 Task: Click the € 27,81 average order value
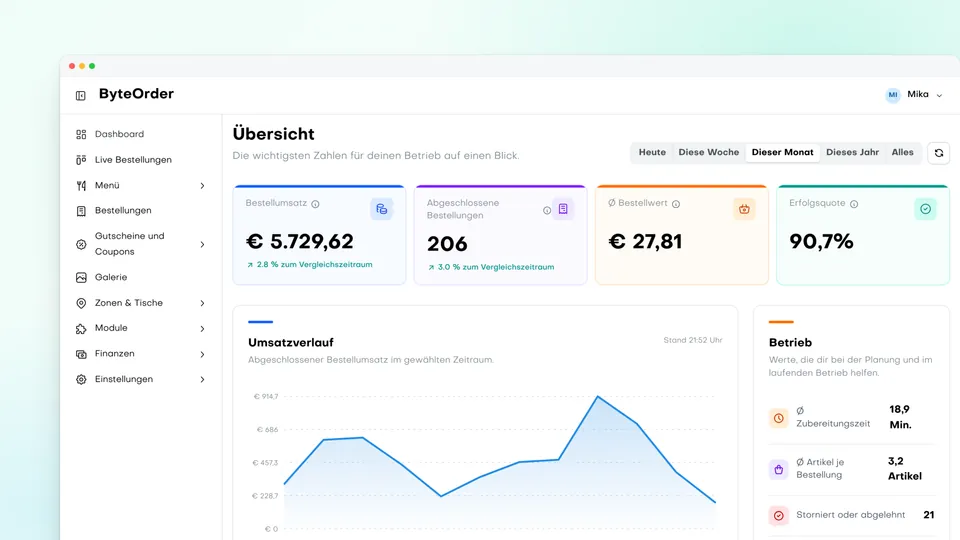[645, 241]
